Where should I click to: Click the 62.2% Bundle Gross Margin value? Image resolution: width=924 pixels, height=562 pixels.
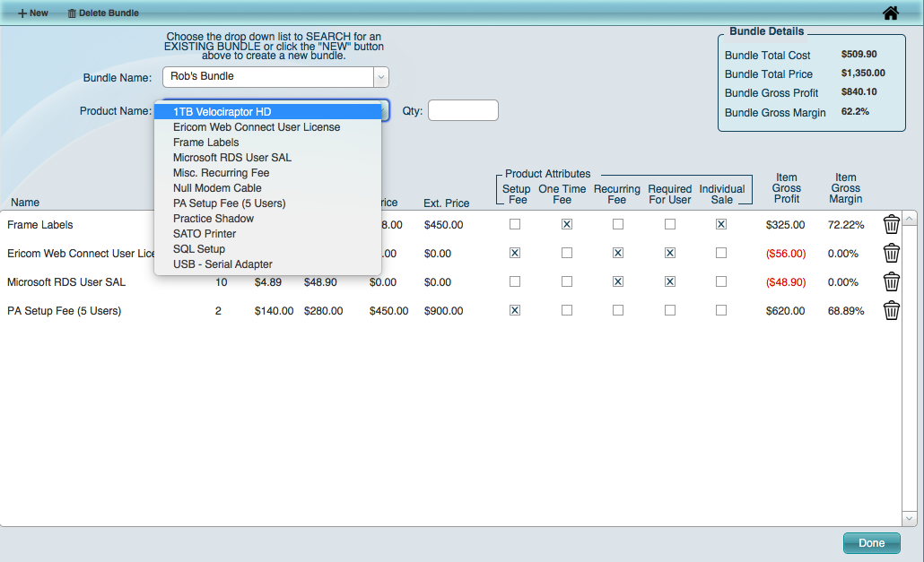click(855, 111)
